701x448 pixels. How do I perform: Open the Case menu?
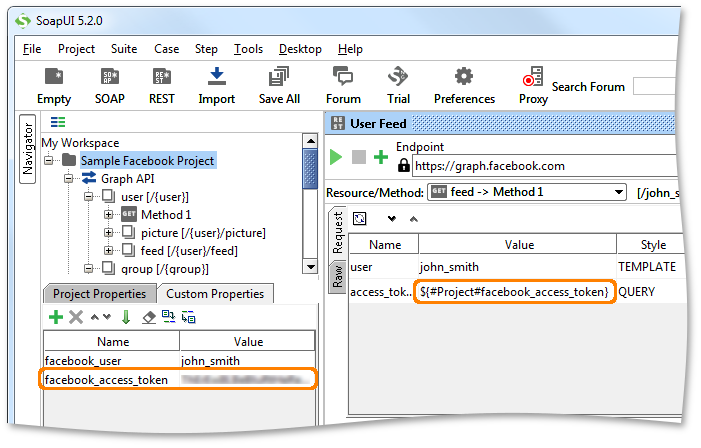[x=166, y=49]
